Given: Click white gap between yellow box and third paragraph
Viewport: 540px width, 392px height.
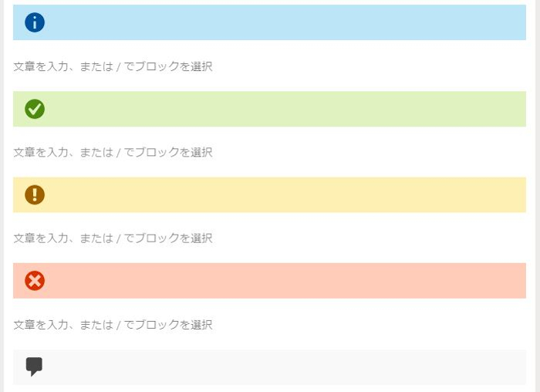Looking at the screenshot, I should 269,221.
